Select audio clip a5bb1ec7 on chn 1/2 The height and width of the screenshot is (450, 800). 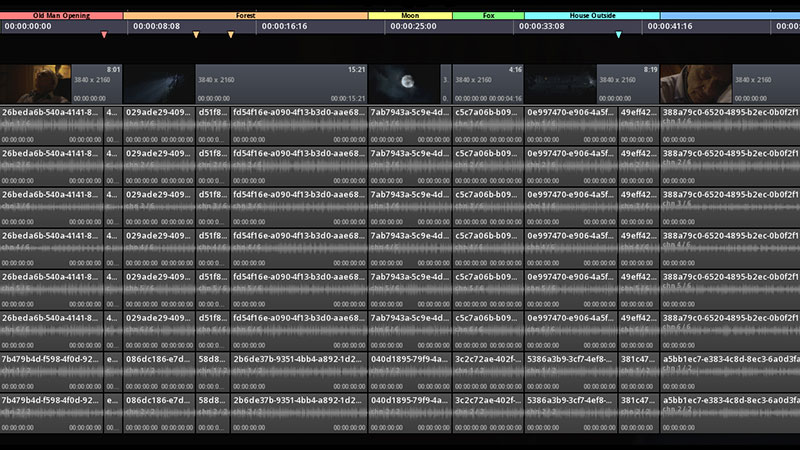[730, 372]
